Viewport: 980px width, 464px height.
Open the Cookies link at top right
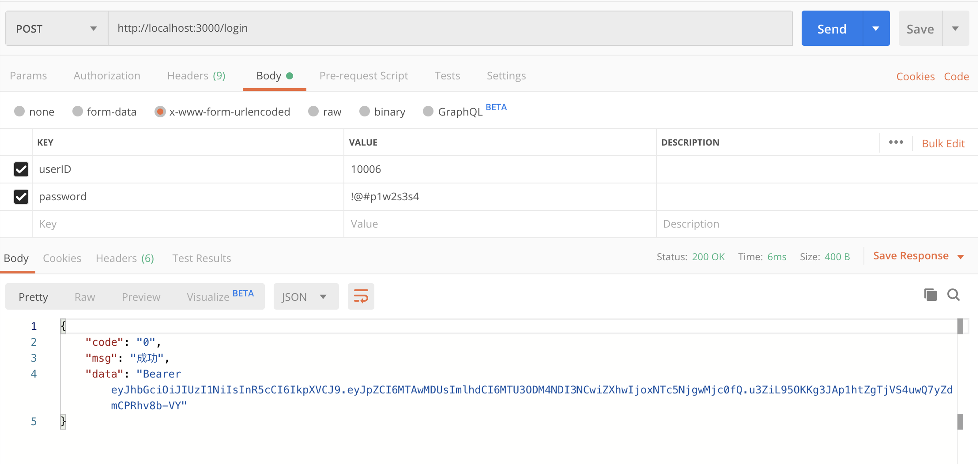point(915,77)
